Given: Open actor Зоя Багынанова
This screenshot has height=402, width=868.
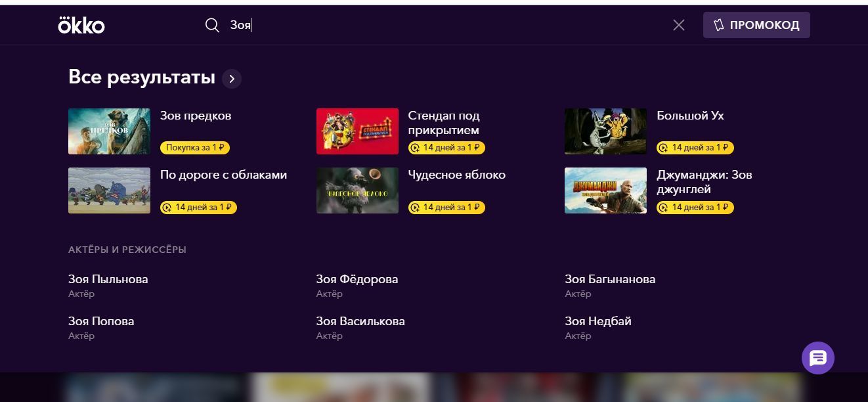Looking at the screenshot, I should click(x=610, y=279).
